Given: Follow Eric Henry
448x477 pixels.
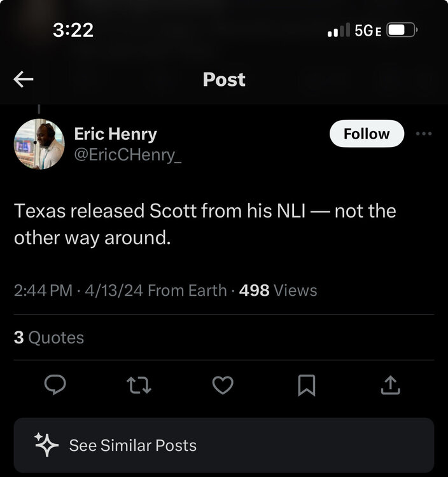Looking at the screenshot, I should (366, 134).
